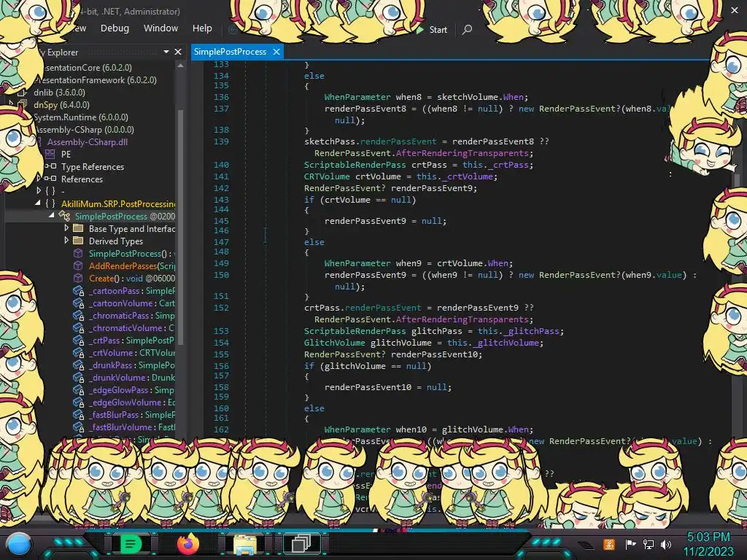Open Action Center flag tray icon
Image resolution: width=747 pixels, height=560 pixels.
tap(630, 544)
